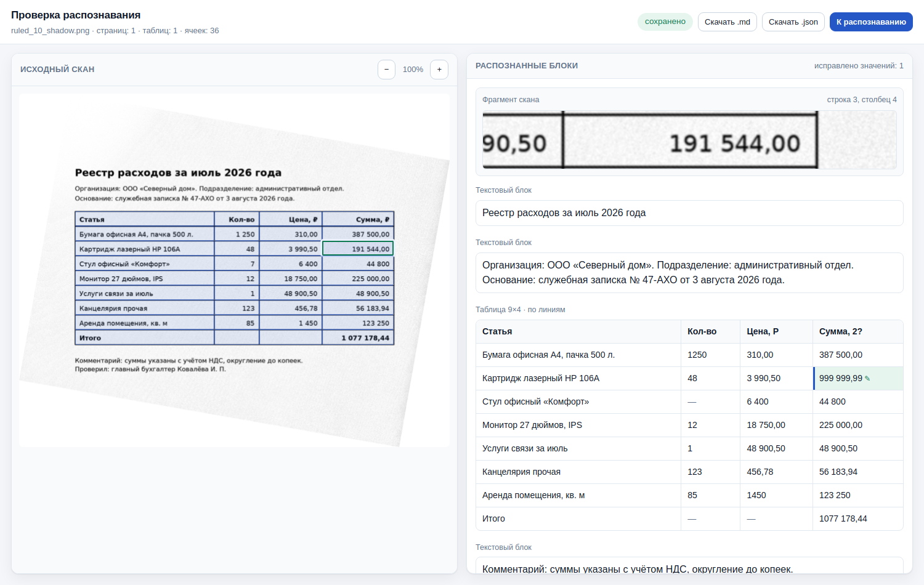Select cell 'Картридж лазерный HP 106A'
Screen dimensions: 924x585
[578, 379]
